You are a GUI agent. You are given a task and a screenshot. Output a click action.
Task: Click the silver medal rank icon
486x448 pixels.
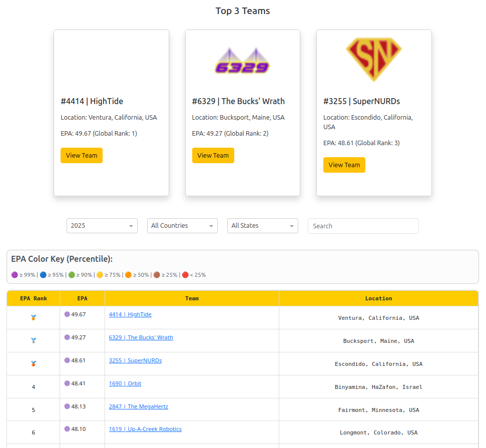click(x=34, y=340)
